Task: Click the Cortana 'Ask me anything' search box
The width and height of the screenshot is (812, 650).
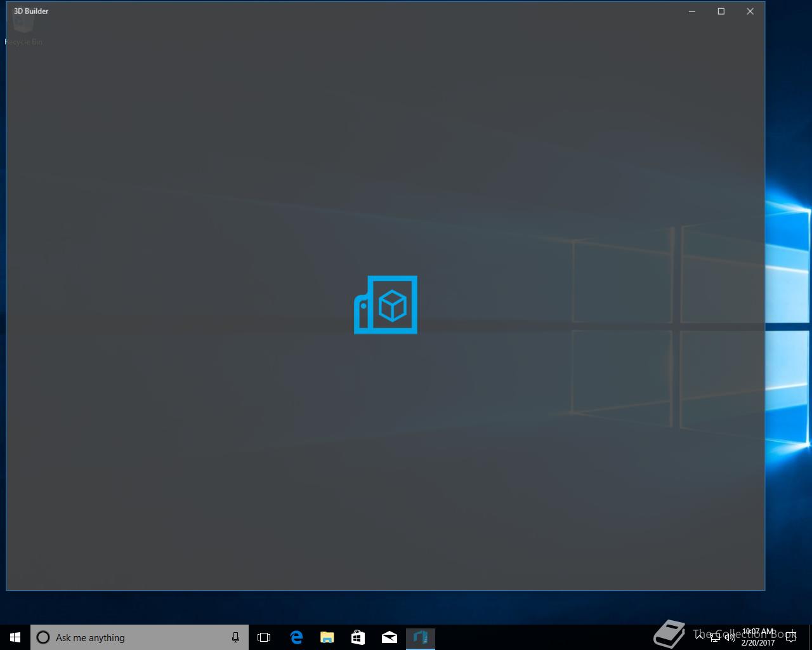Action: point(140,637)
